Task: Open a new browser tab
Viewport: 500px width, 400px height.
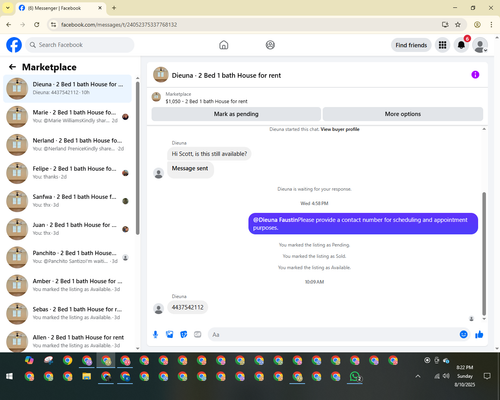Action: [x=114, y=8]
